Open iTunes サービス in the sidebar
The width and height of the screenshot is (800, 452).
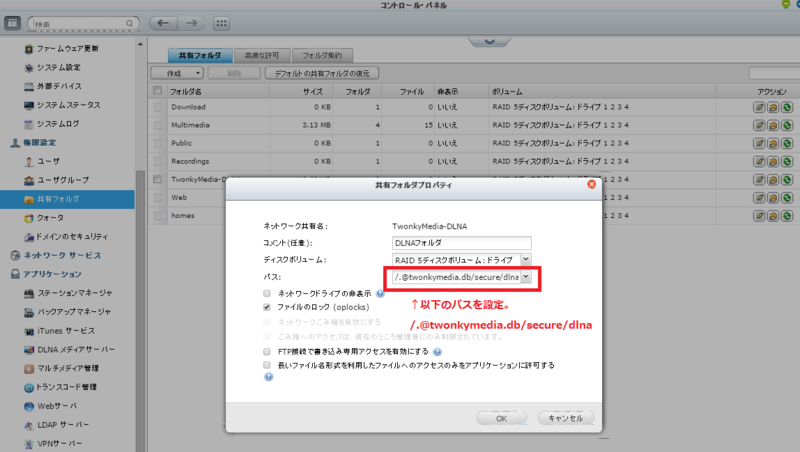[x=59, y=331]
